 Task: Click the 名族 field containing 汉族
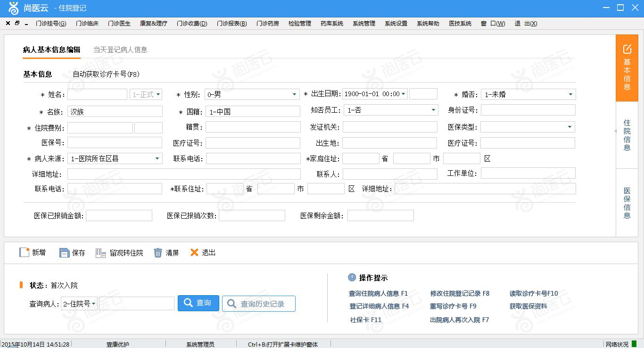(x=115, y=111)
